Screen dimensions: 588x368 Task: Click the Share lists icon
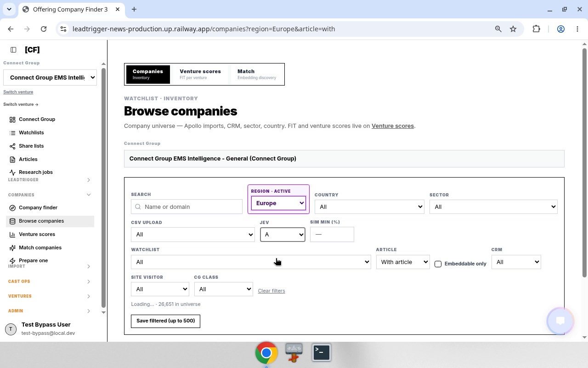coord(12,146)
